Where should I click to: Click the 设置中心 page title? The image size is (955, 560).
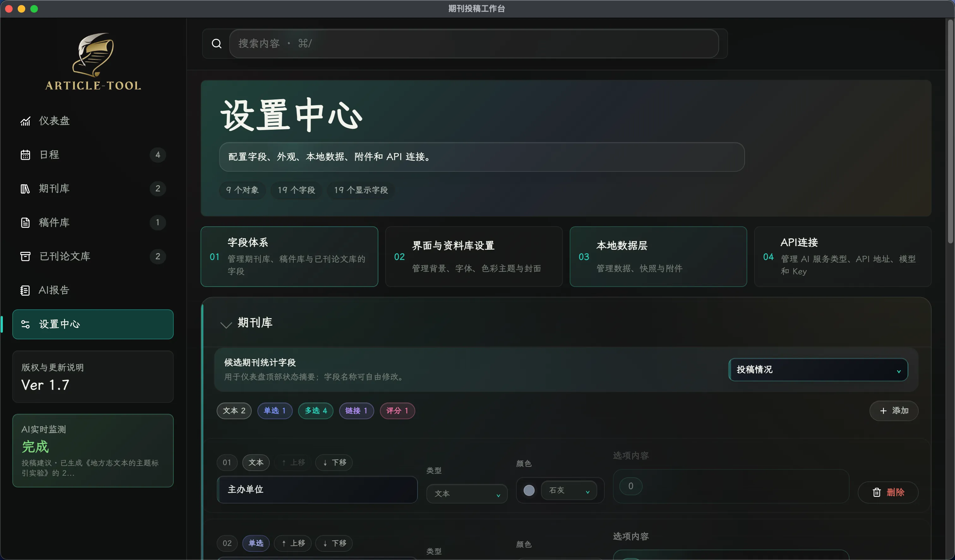[x=291, y=115]
